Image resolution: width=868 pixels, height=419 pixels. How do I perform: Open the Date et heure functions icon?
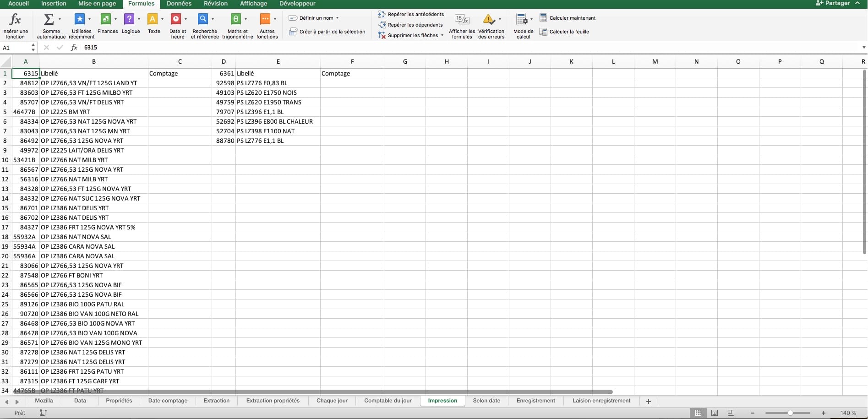[x=176, y=19]
